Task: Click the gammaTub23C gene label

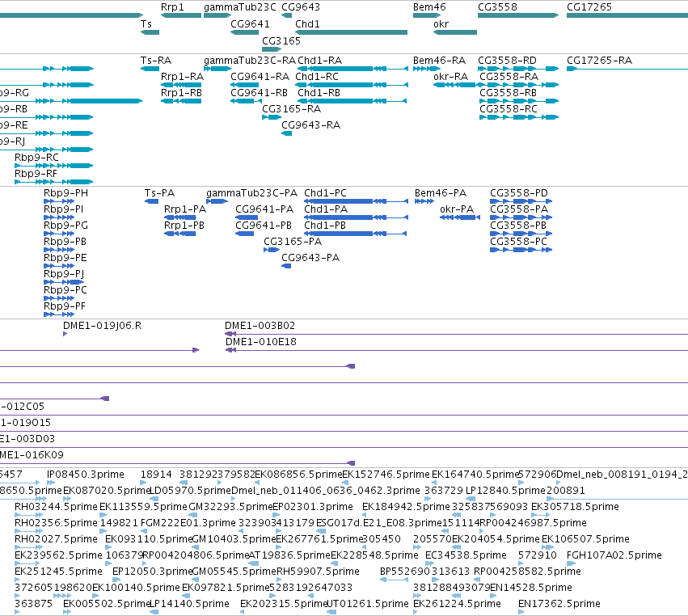Action: 239,7
